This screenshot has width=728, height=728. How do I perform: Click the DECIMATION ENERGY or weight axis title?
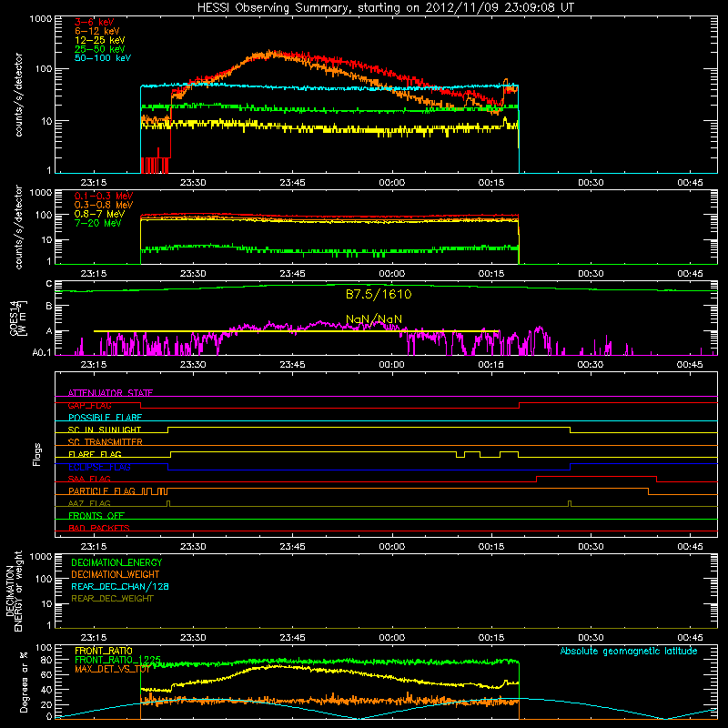click(x=15, y=591)
